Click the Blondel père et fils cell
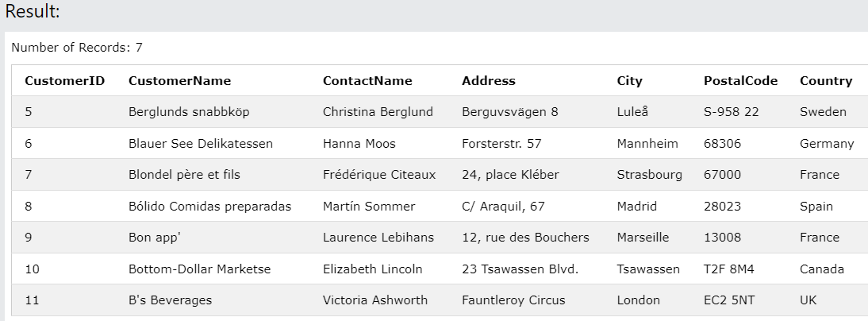 184,175
